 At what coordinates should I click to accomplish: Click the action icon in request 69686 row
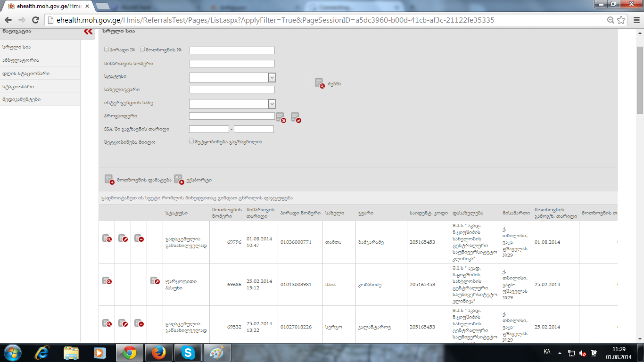(x=155, y=281)
